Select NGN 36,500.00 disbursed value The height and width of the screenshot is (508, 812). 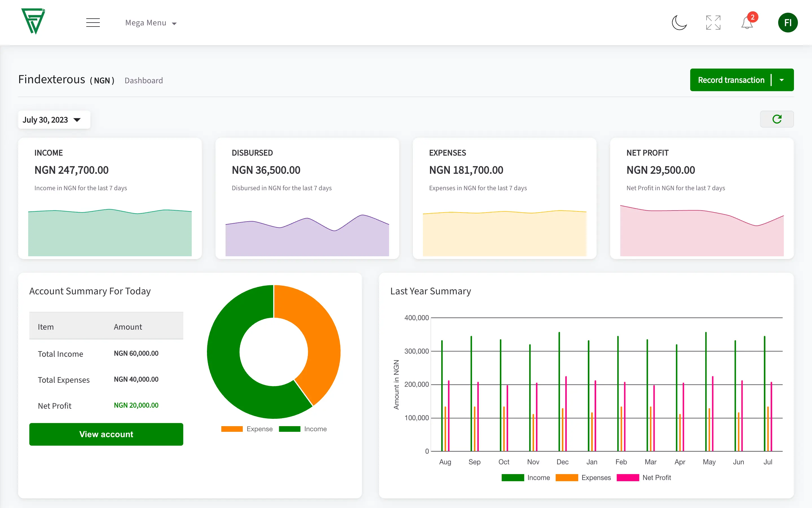266,170
